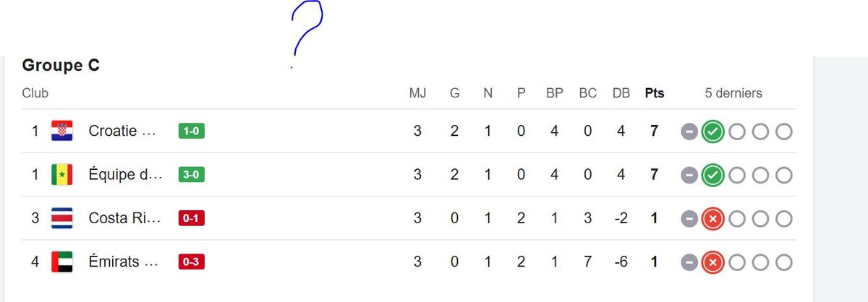
Task: Click the green 1-0 score badge
Action: (192, 131)
